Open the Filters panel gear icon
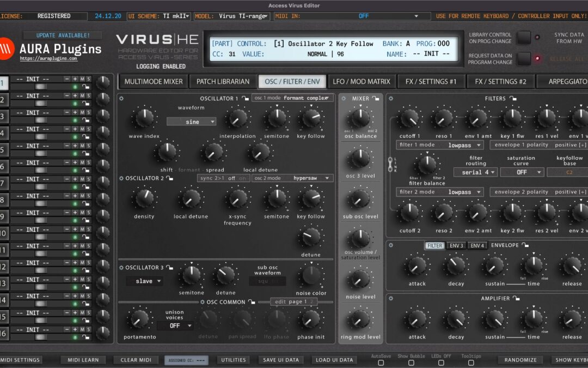Screen dimensions: 588x368 390,98
